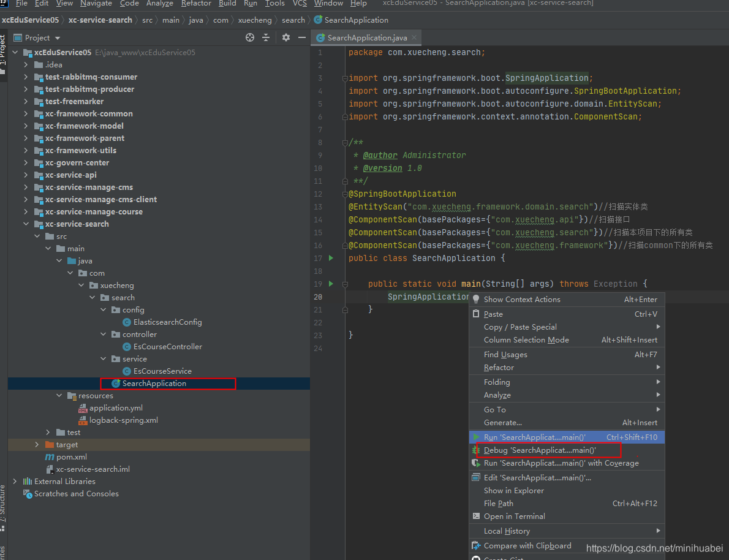Screen dimensions: 729x560
Task: Click xc-service-search in breadcrumb
Action: 100,20
